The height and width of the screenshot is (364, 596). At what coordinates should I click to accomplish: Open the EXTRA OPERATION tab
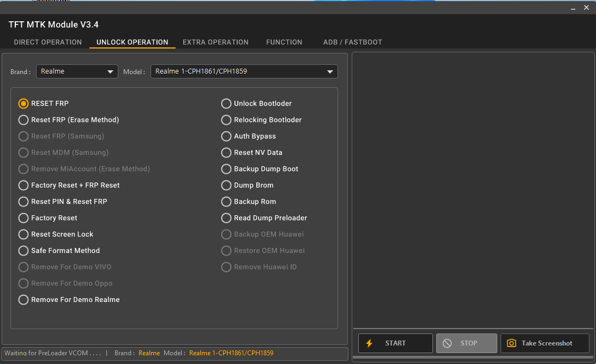(215, 42)
